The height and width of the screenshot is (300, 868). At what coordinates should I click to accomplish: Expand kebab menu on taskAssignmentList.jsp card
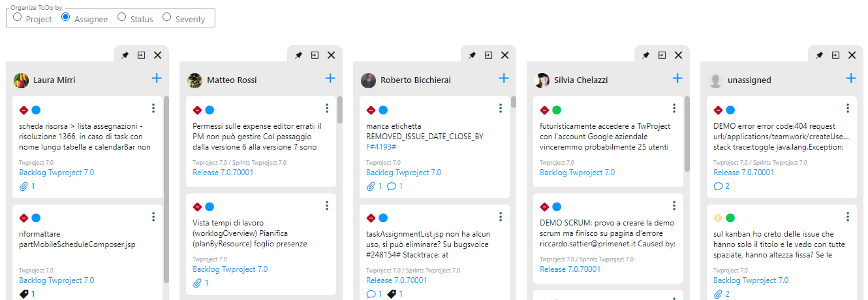pos(501,217)
